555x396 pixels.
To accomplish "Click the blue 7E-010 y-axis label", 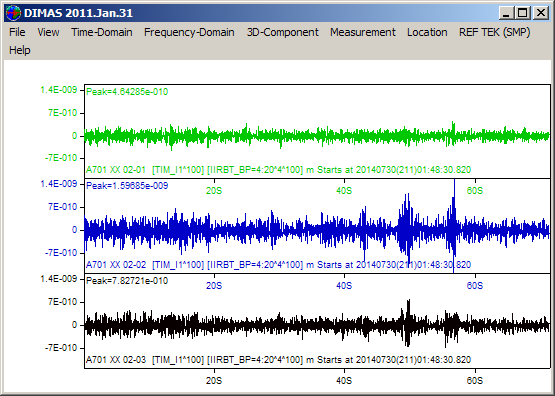I will click(63, 207).
